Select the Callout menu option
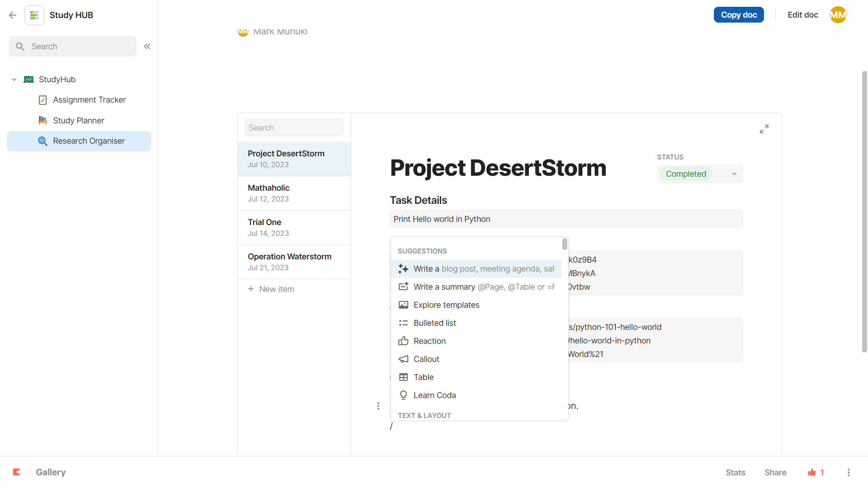This screenshot has width=868, height=488. [x=426, y=359]
